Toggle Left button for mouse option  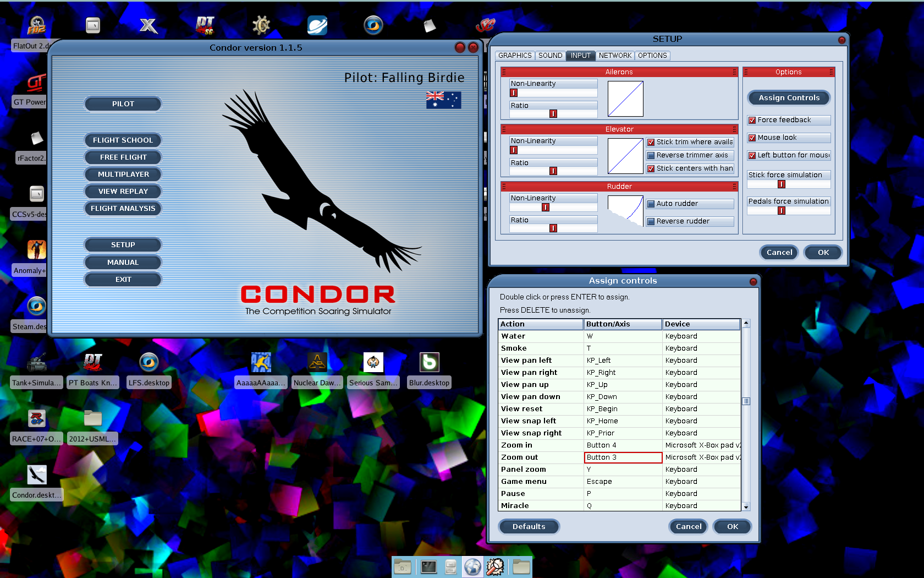tap(752, 155)
